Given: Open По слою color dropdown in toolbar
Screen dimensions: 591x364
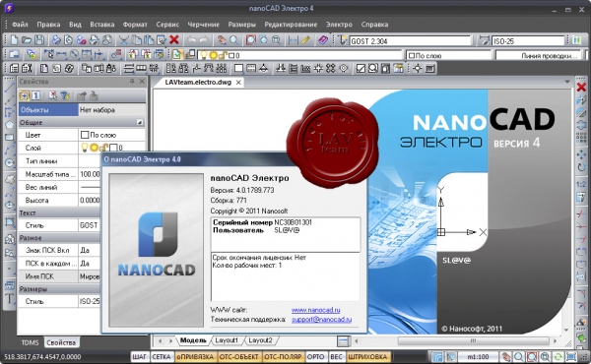Looking at the screenshot, I should click(x=449, y=55).
